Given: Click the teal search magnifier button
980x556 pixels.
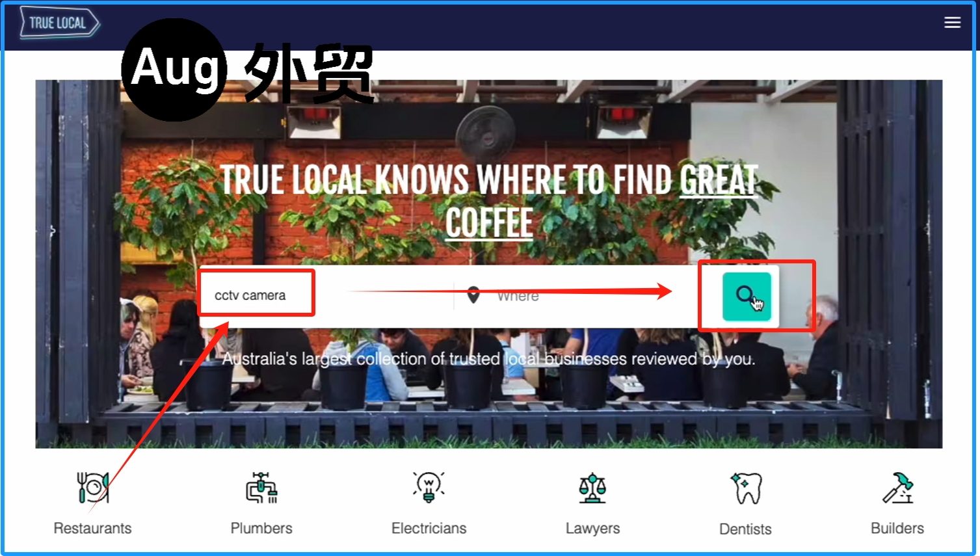Looking at the screenshot, I should coord(747,297).
